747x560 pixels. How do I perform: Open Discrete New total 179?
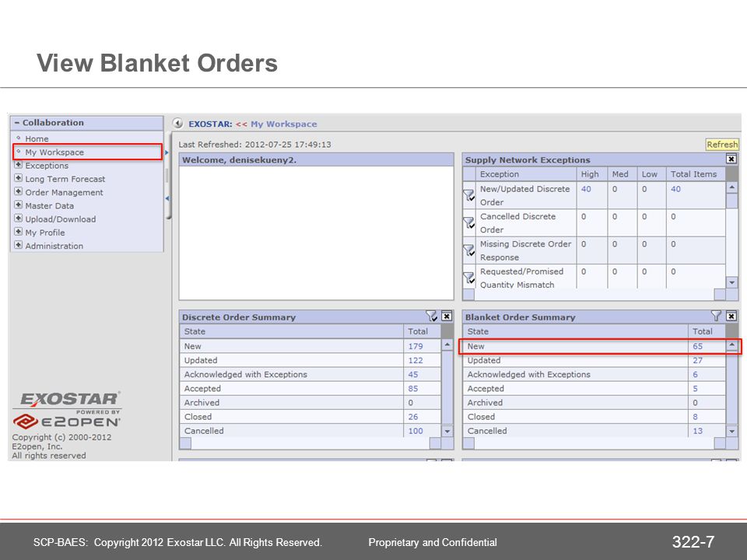416,346
